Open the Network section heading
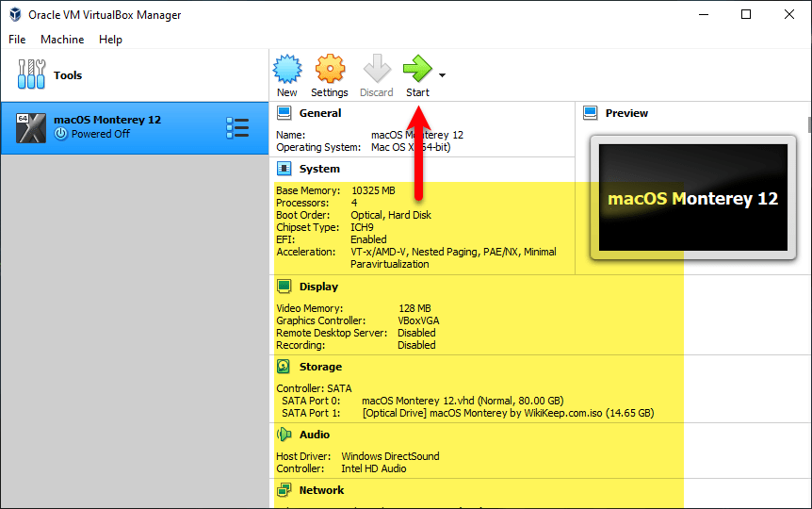Screen dimensions: 812x509 (x=321, y=490)
